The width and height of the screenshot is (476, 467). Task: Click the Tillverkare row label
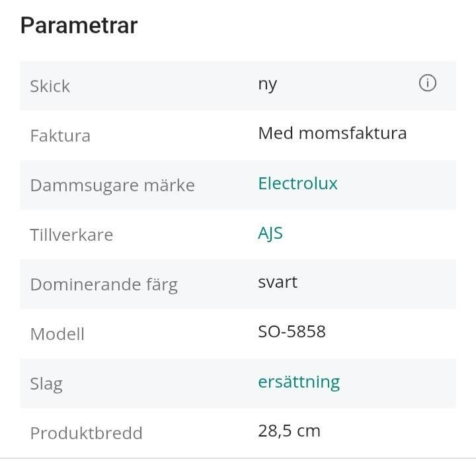(71, 235)
